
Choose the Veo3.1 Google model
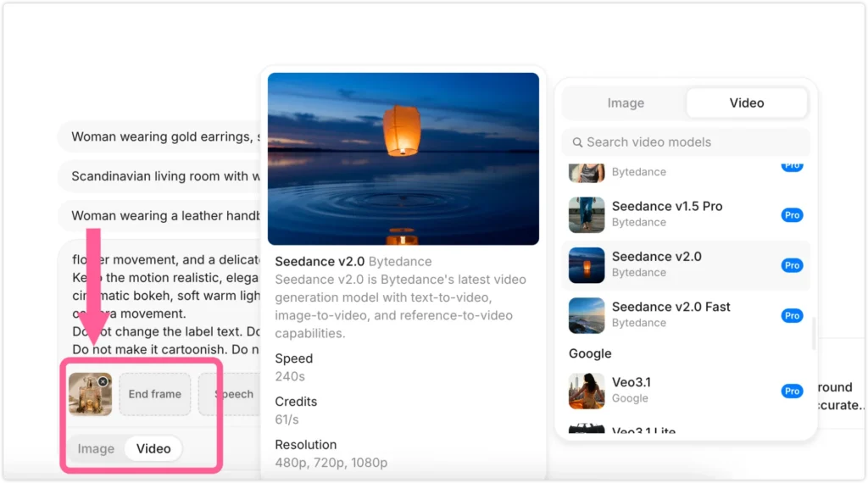(x=686, y=391)
